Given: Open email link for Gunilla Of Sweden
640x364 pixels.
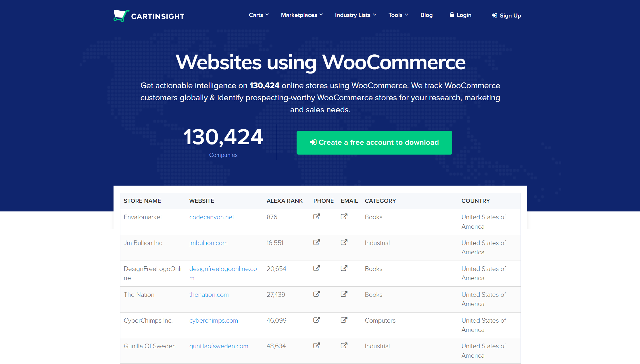Looking at the screenshot, I should click(x=344, y=346).
